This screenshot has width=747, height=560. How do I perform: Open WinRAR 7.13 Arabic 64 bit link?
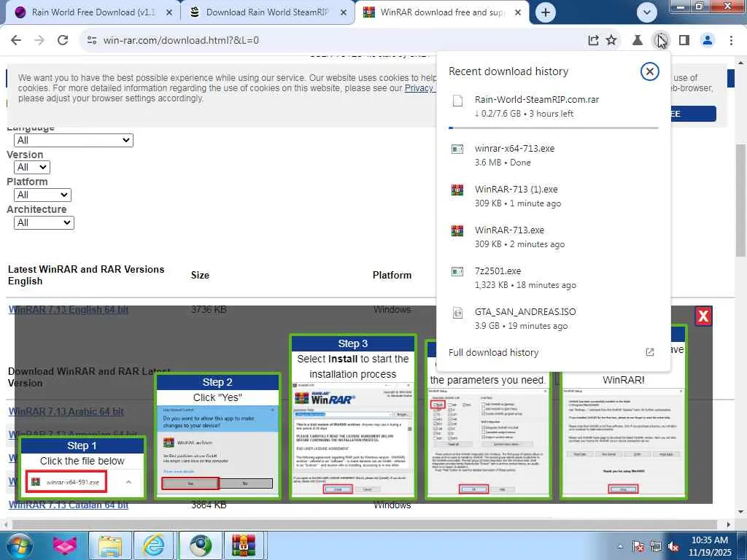(66, 411)
